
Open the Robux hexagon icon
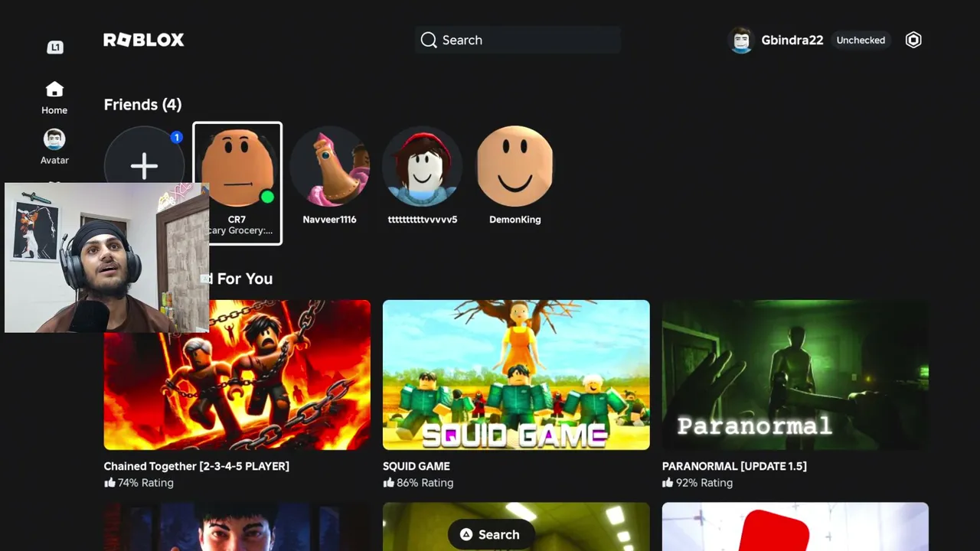(913, 40)
